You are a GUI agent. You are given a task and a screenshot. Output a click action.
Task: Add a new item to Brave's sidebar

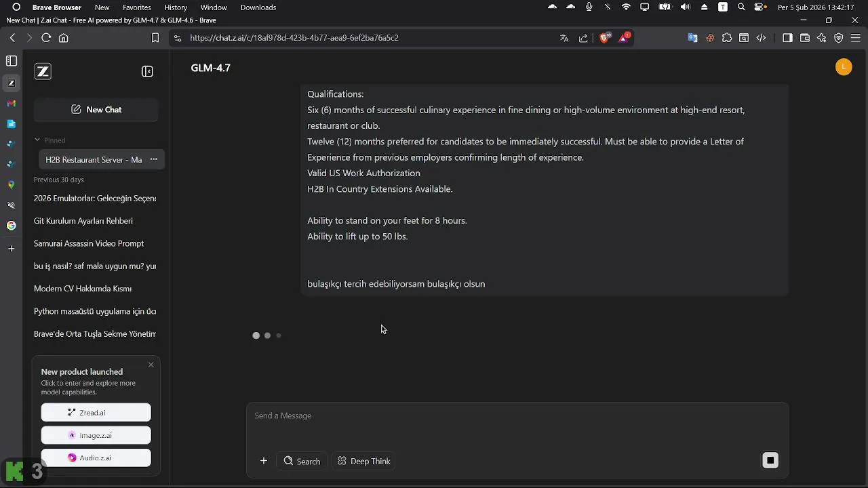[12, 249]
